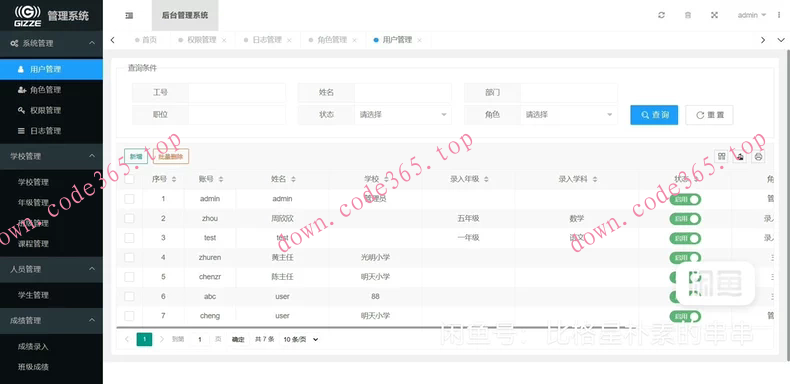Image resolution: width=790 pixels, height=384 pixels.
Task: Open the 角色 请选择 dropdown
Action: click(569, 115)
